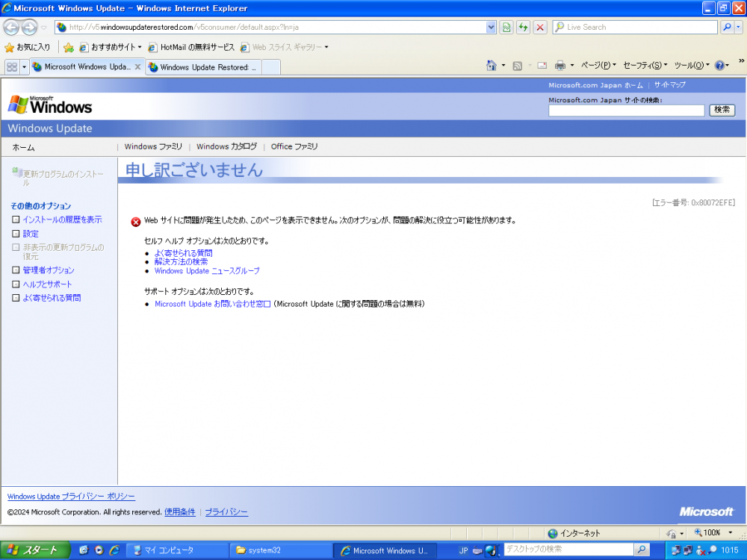This screenshot has width=747, height=560.
Task: Click the Read Mail envelope icon
Action: click(541, 65)
